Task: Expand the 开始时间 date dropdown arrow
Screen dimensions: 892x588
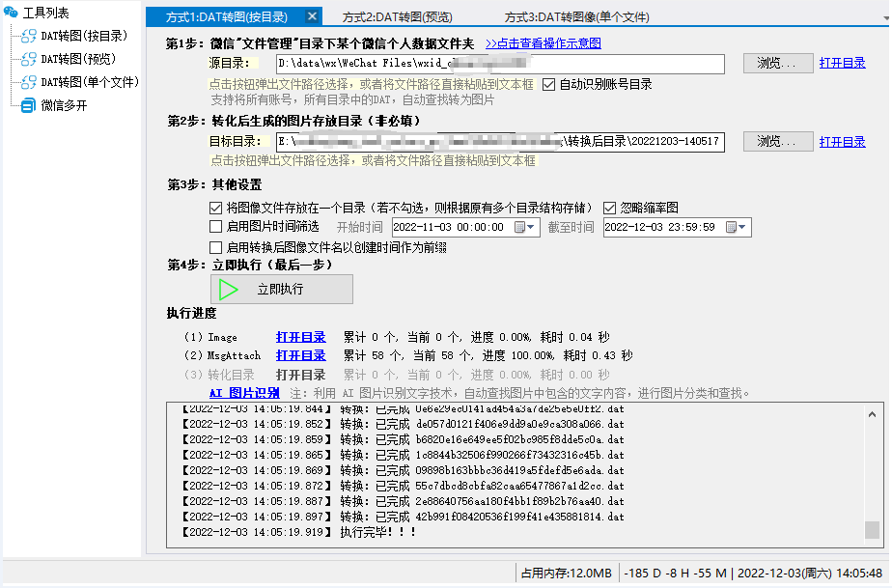Action: point(531,227)
